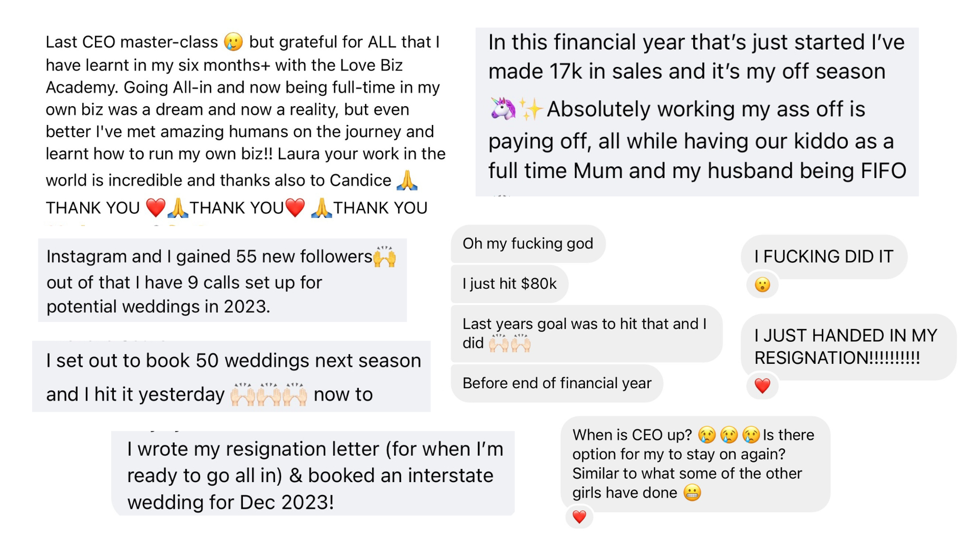This screenshot has width=980, height=551.
Task: Click the grimacing emoji after "girls have done"
Action: click(x=692, y=493)
